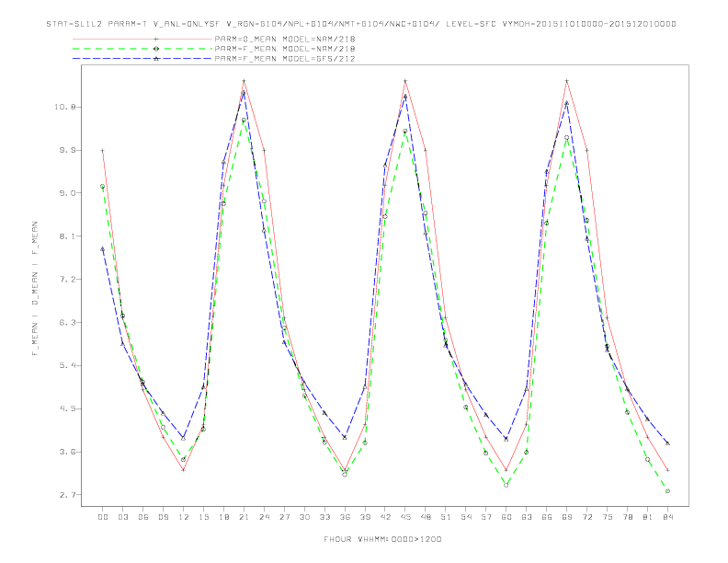Click x-axis forecast hour label 60

tap(506, 517)
